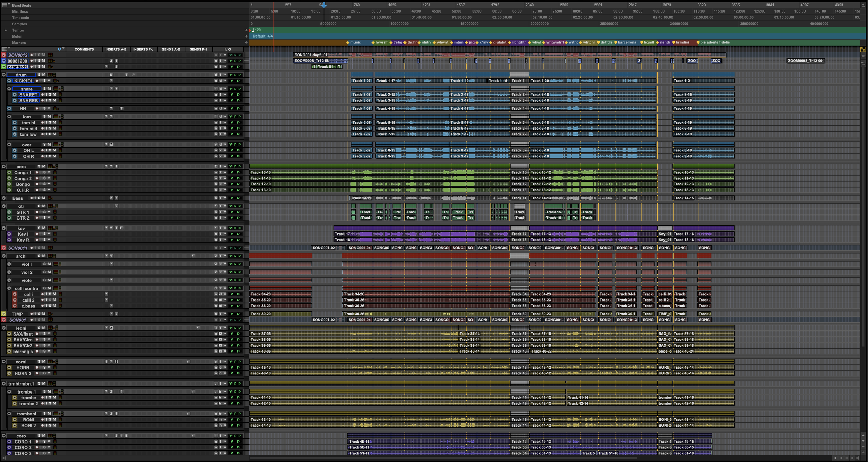Image resolution: width=868 pixels, height=462 pixels.
Task: Enable input monitoring on Bass track
Action: click(35, 198)
